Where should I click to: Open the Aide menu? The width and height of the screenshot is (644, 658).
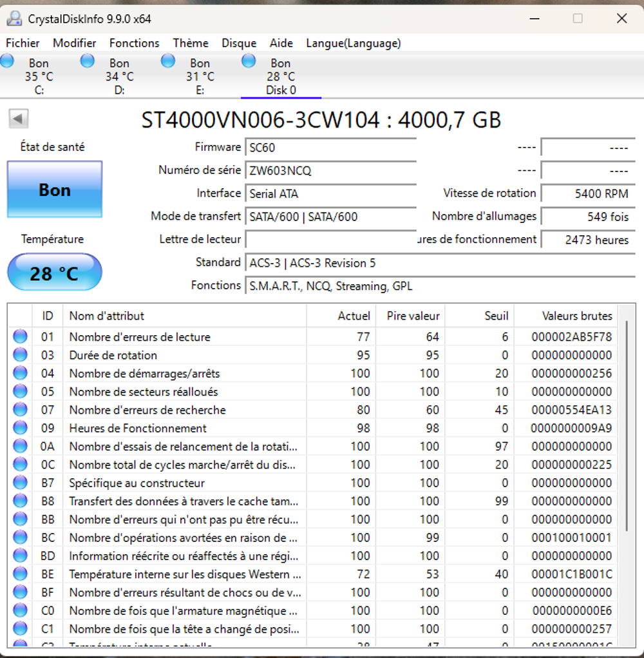pos(281,43)
